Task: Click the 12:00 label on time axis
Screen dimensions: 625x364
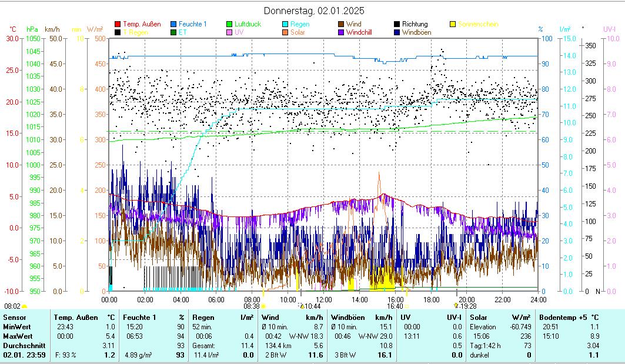Action: click(x=324, y=299)
